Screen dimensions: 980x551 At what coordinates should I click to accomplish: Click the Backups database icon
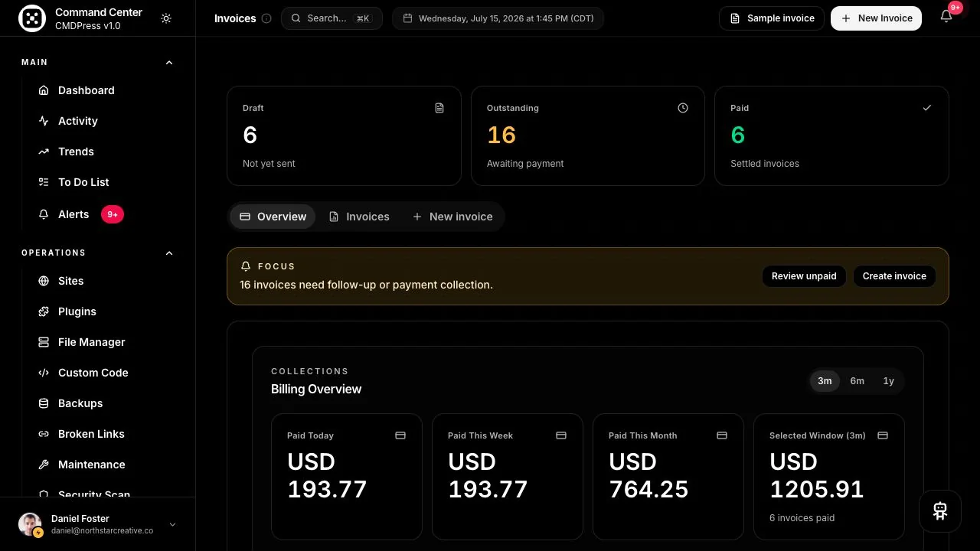[44, 403]
